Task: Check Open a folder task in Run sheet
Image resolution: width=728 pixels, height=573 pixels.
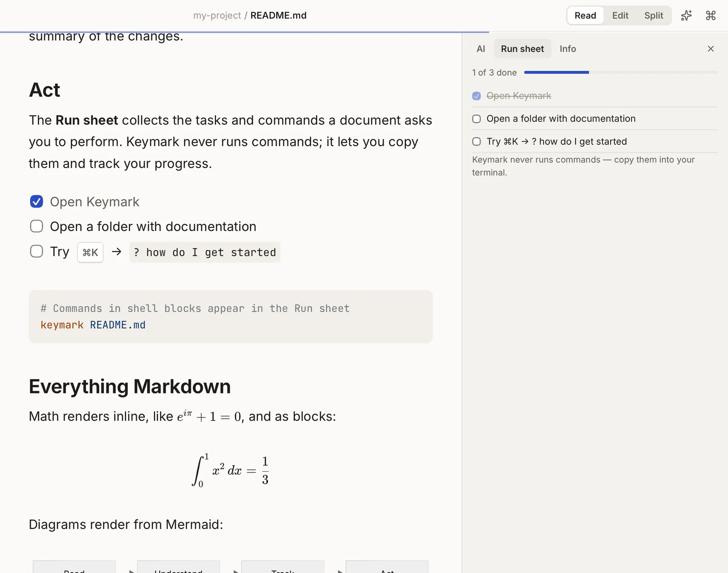Action: click(476, 119)
